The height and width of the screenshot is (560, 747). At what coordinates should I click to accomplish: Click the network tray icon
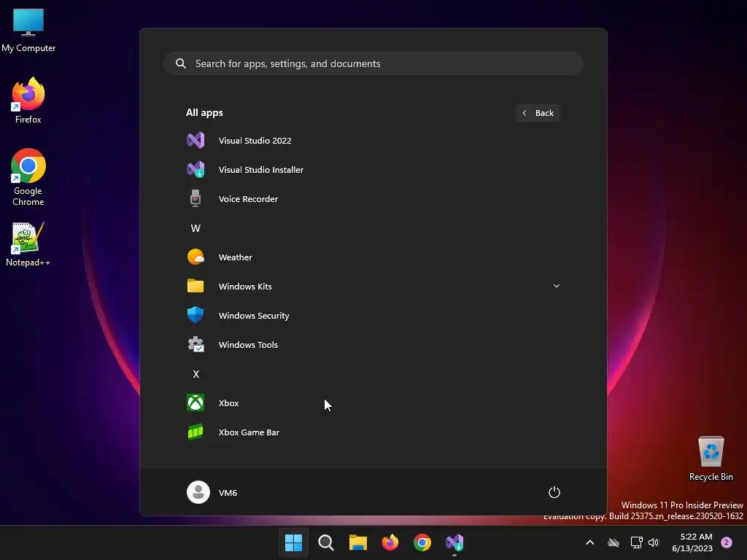pyautogui.click(x=636, y=542)
